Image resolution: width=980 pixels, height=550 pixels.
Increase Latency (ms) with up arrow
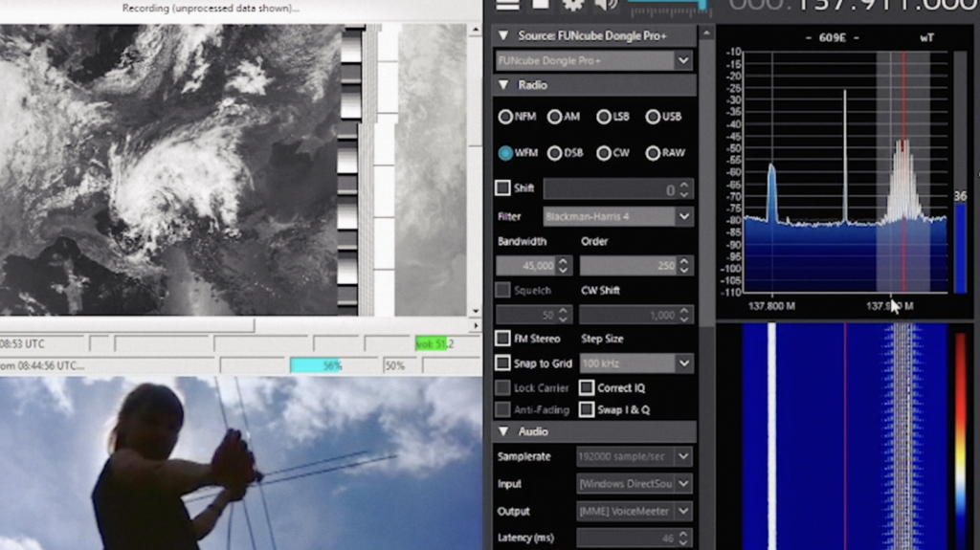(683, 534)
